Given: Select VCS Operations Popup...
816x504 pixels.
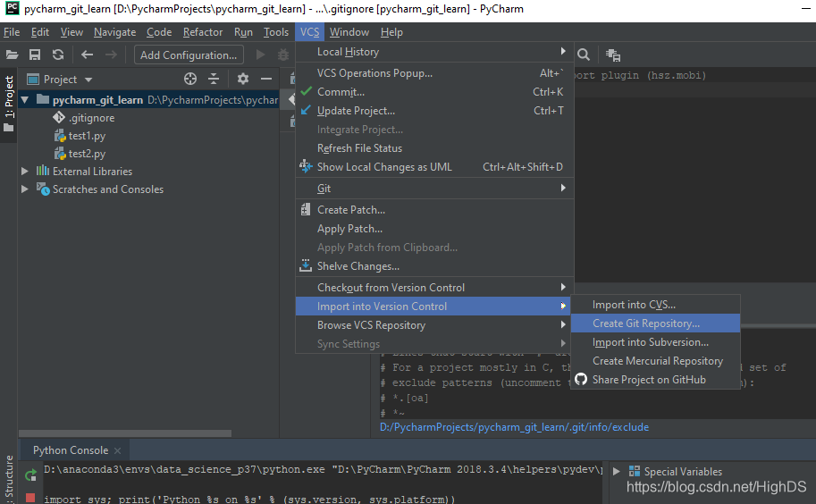Looking at the screenshot, I should [434, 73].
